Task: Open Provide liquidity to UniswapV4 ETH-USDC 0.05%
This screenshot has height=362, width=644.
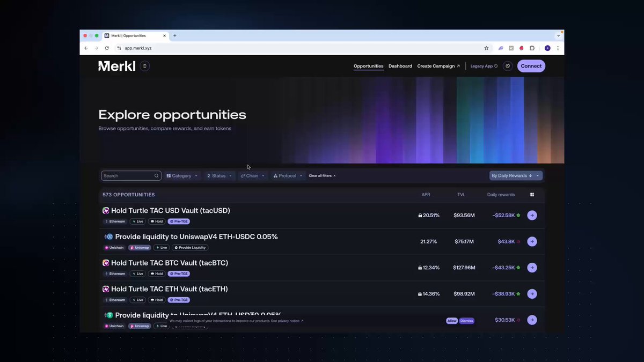Action: [x=196, y=237]
